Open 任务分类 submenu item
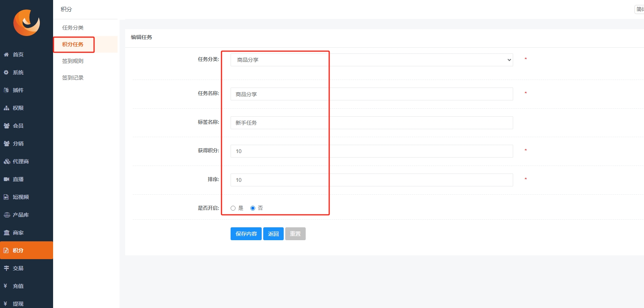 73,28
